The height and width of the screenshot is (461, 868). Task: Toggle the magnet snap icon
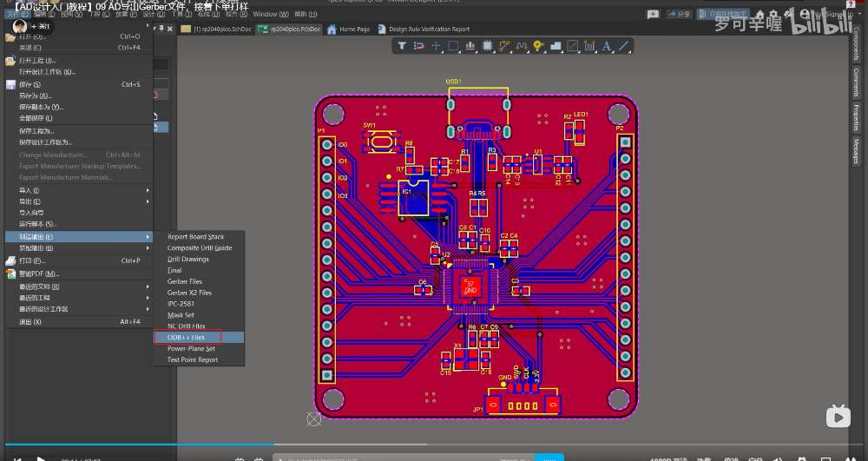[419, 46]
